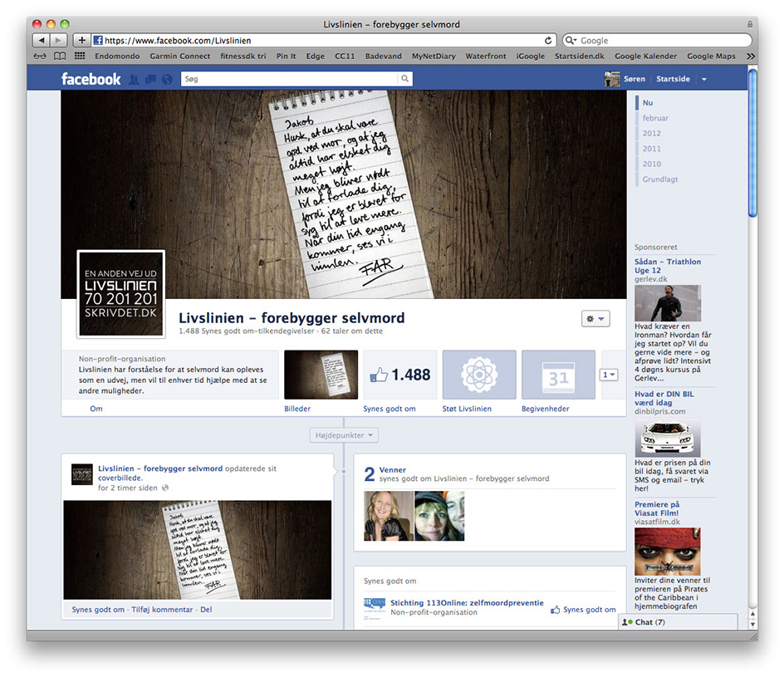Screen dimensions: 784x677
Task: Like Stichting 113Online with Synes godt om
Action: 584,610
